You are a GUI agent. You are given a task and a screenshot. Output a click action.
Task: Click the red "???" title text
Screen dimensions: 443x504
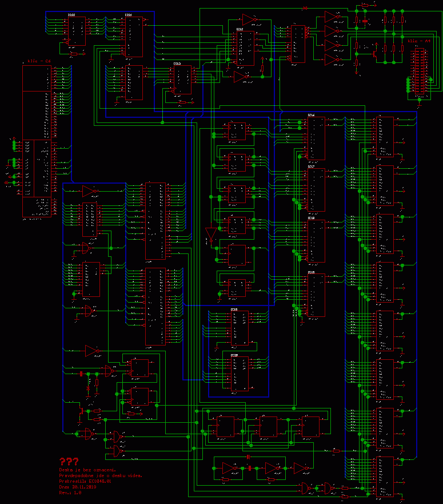tap(69, 461)
